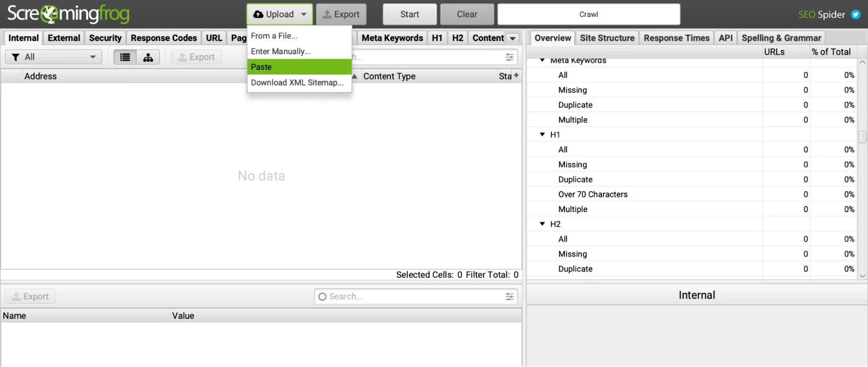
Task: Switch to the URL tab
Action: click(214, 38)
